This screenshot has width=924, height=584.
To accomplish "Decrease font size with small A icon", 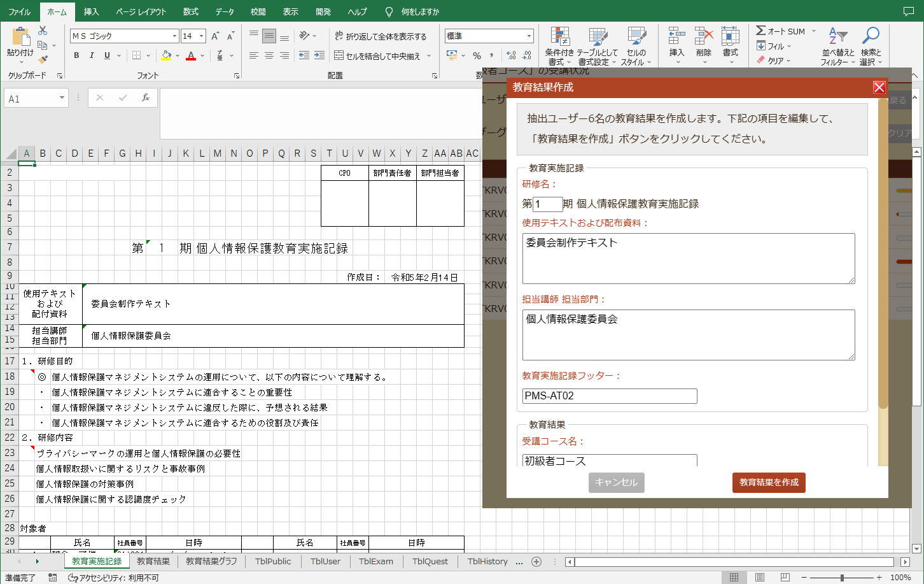I will click(x=230, y=36).
